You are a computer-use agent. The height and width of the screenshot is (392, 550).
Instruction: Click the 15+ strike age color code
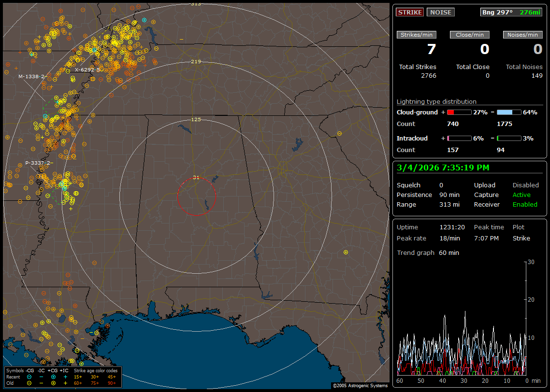pos(78,377)
